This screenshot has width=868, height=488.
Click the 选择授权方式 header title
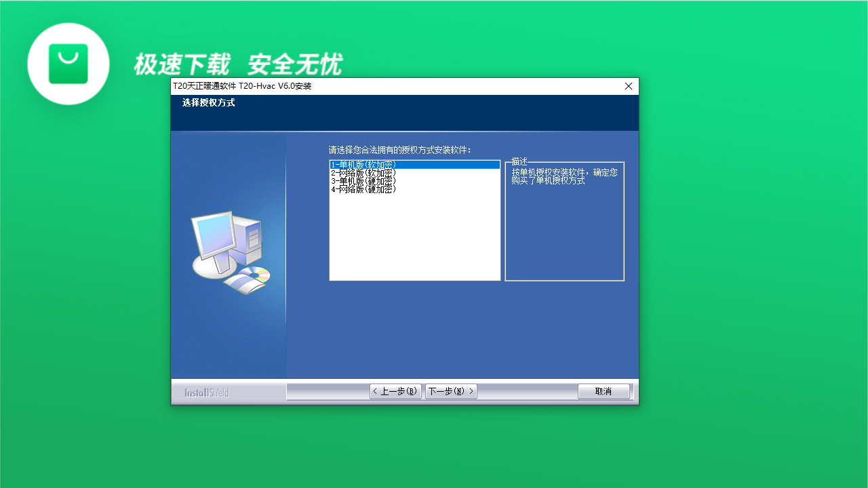pyautogui.click(x=208, y=103)
